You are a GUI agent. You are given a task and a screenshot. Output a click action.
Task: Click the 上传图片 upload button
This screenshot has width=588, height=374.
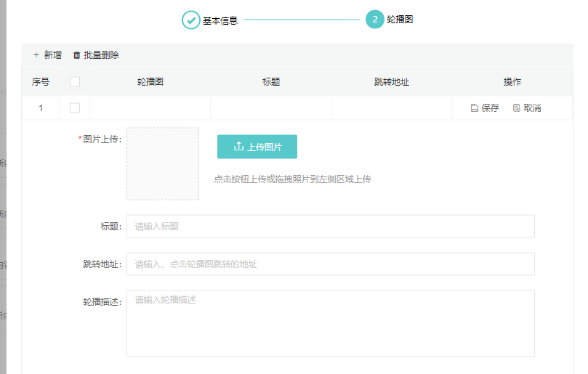pos(257,147)
